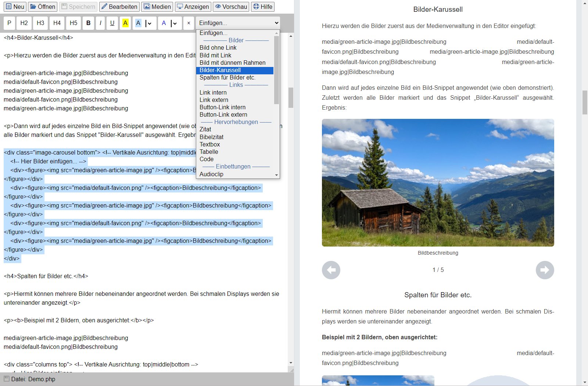The height and width of the screenshot is (386, 588).
Task: Insert a Textbox snippet
Action: pyautogui.click(x=235, y=144)
